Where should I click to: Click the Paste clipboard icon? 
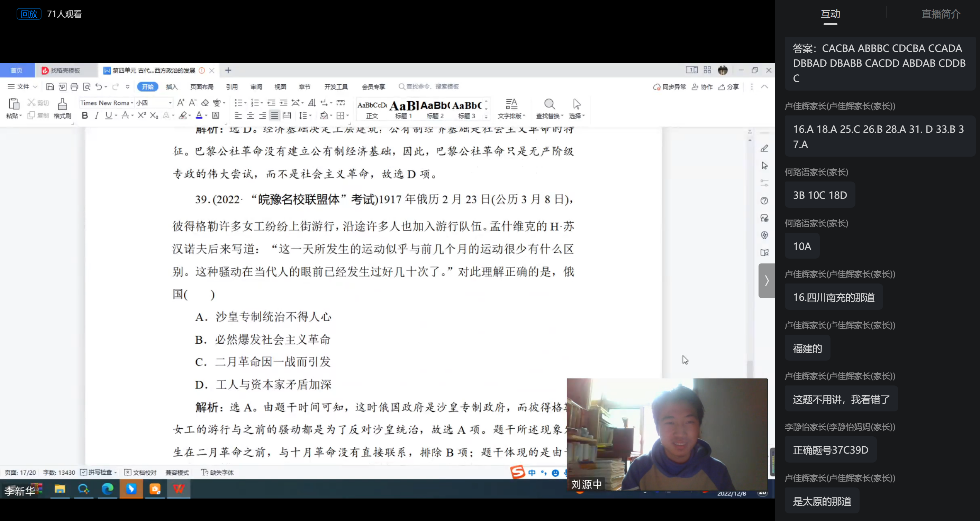(x=14, y=104)
